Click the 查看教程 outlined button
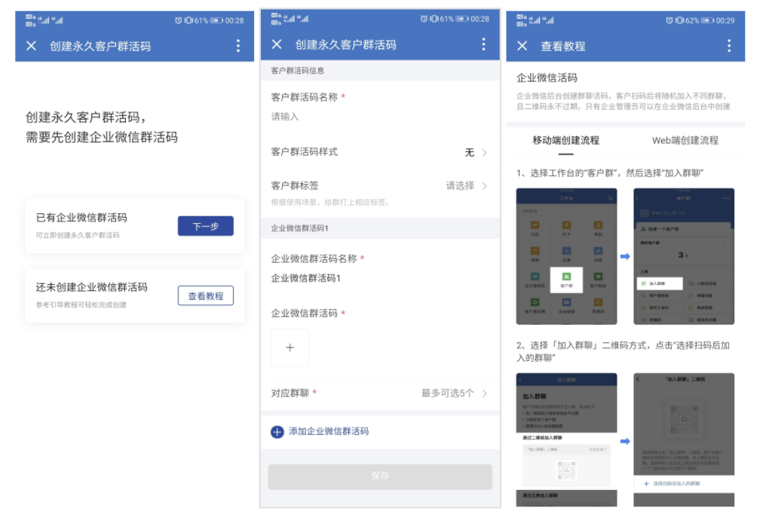 206,295
